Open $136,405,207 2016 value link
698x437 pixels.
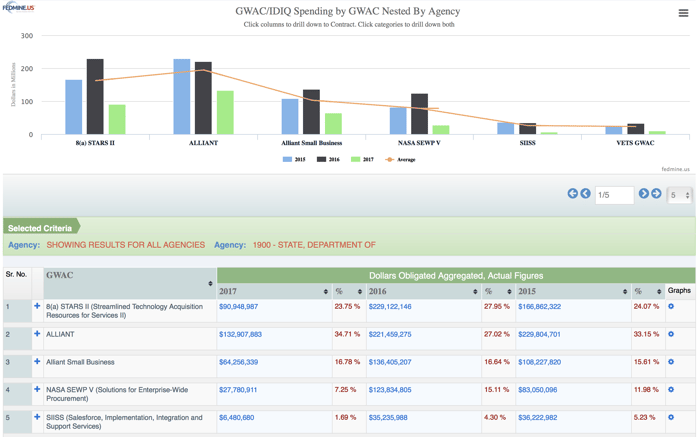click(390, 362)
